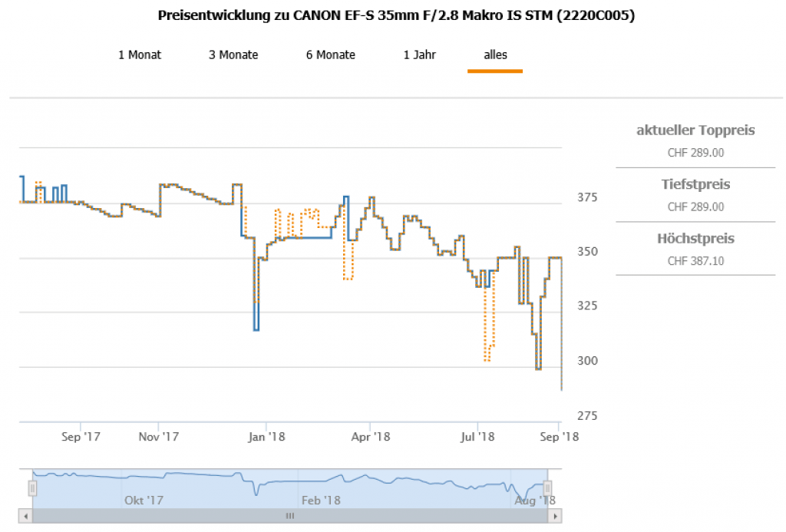Click the Jan '18 x-axis label
The image size is (786, 532).
[x=266, y=437]
